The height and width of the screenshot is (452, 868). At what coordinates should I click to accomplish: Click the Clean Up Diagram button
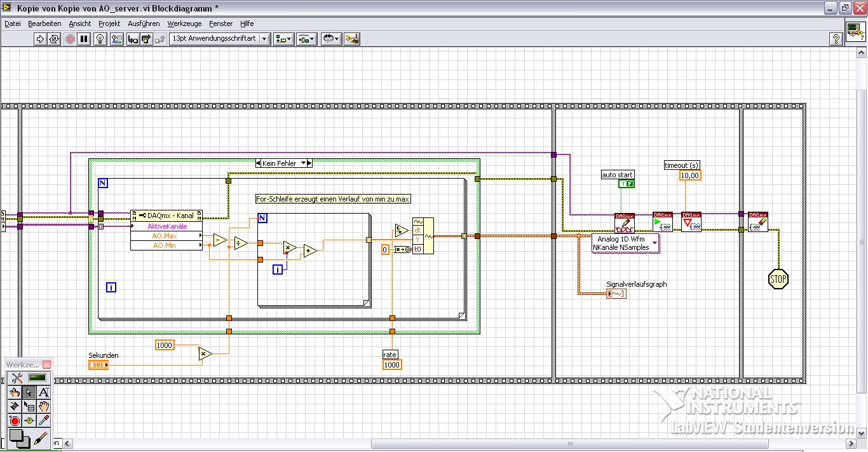[352, 39]
